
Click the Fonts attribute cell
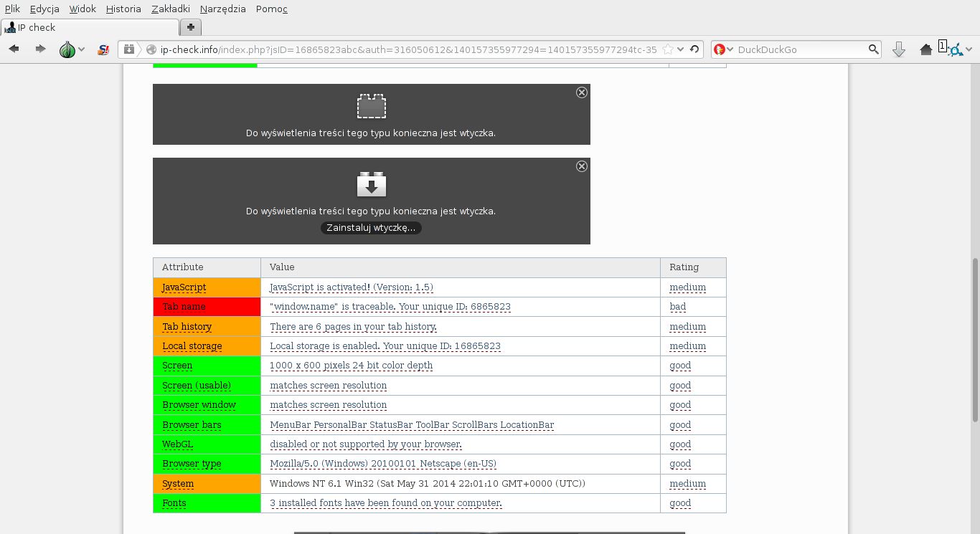(x=207, y=503)
